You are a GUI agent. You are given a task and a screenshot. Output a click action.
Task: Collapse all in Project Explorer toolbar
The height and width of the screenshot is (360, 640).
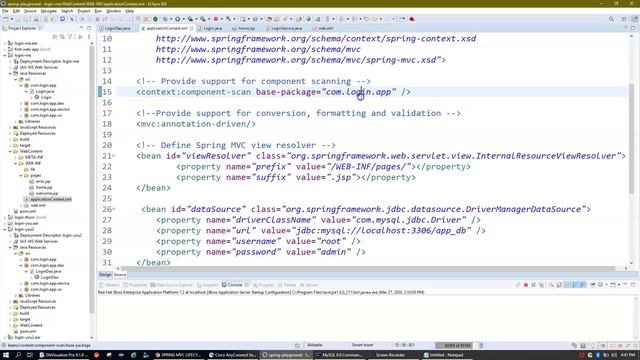pyautogui.click(x=55, y=37)
